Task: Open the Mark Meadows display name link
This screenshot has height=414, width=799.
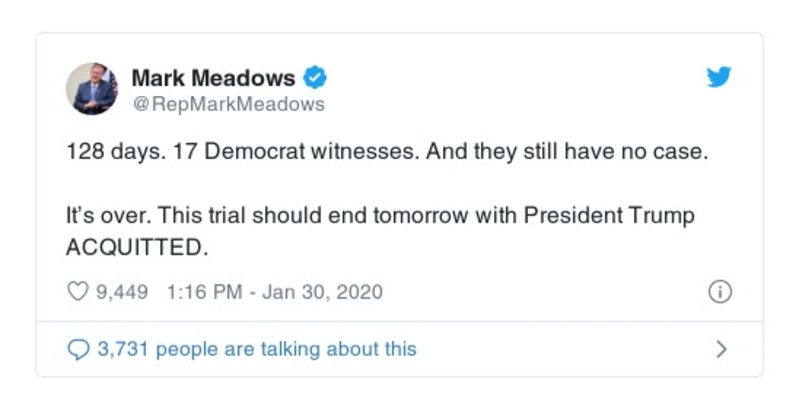Action: (x=213, y=77)
